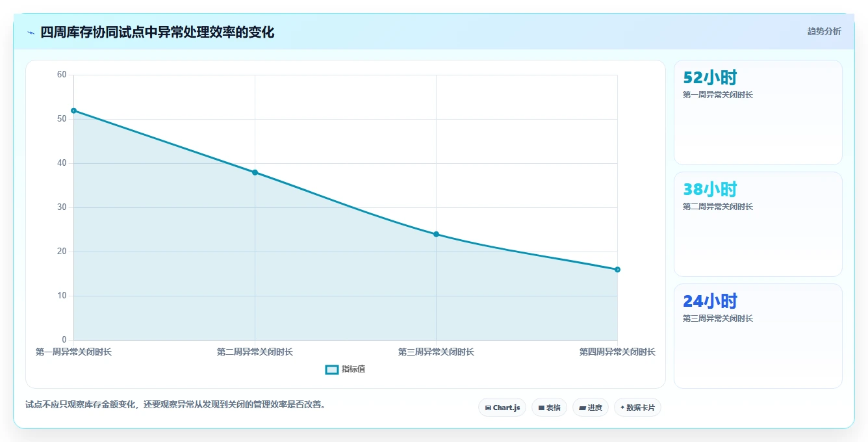The width and height of the screenshot is (868, 442).
Task: Click the 52小时 stat card value
Action: [710, 78]
